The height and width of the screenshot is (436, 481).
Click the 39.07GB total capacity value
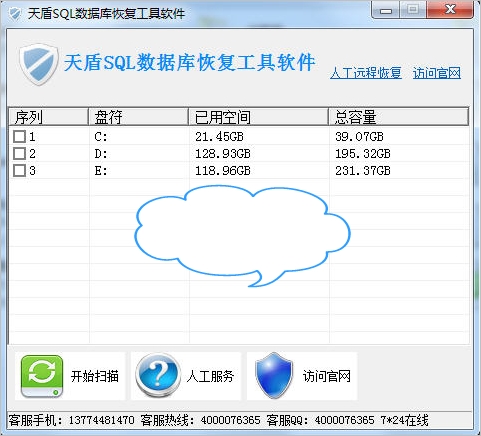[359, 137]
